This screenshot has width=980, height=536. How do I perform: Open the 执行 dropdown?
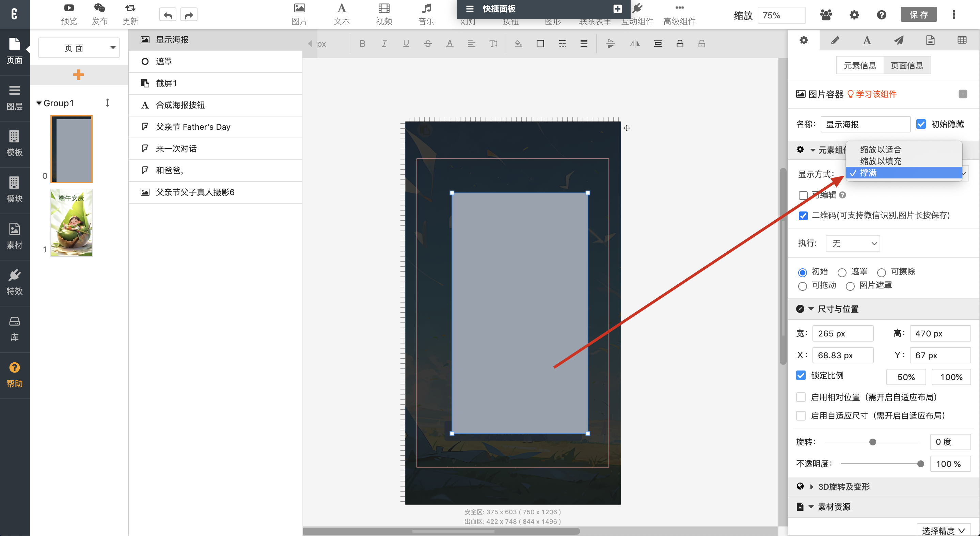pyautogui.click(x=853, y=243)
